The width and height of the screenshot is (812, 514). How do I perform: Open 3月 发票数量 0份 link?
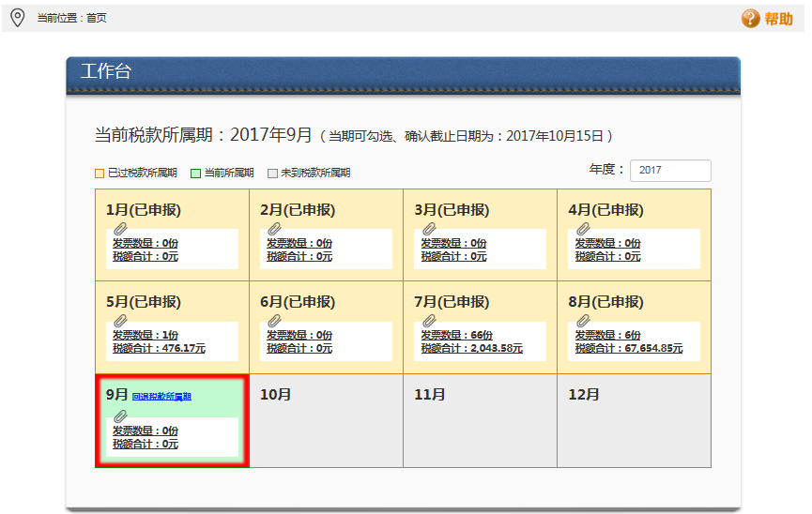[453, 243]
